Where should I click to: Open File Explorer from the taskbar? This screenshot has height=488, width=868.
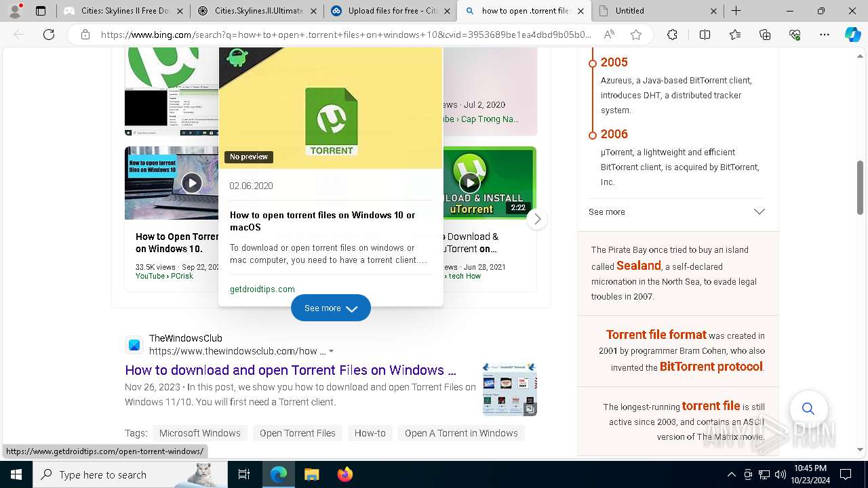[311, 474]
